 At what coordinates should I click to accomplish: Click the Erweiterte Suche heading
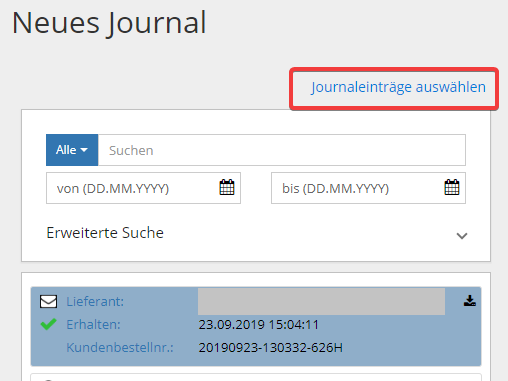pos(105,233)
